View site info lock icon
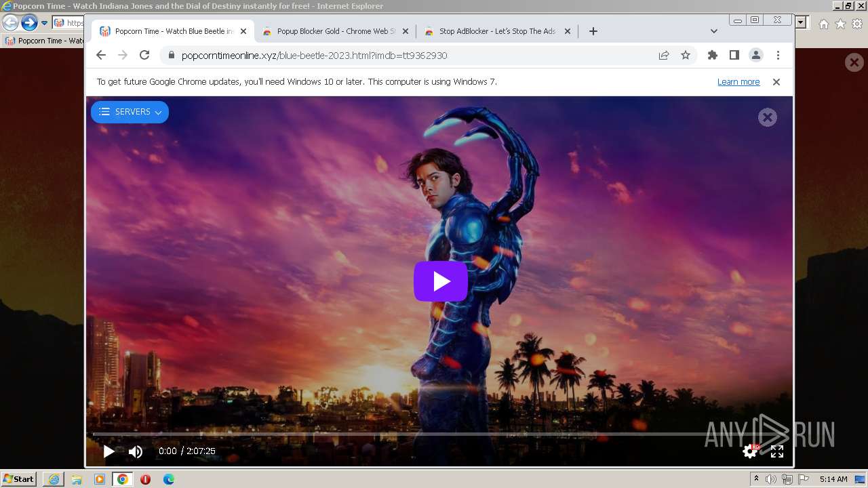 coord(171,56)
